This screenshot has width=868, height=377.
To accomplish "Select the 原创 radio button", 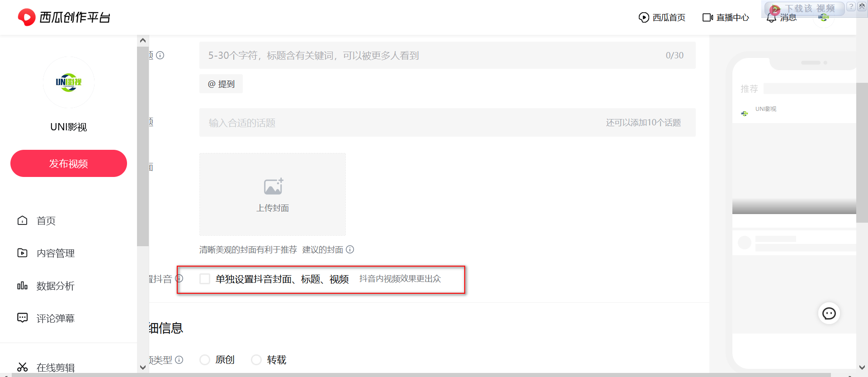I will 205,360.
